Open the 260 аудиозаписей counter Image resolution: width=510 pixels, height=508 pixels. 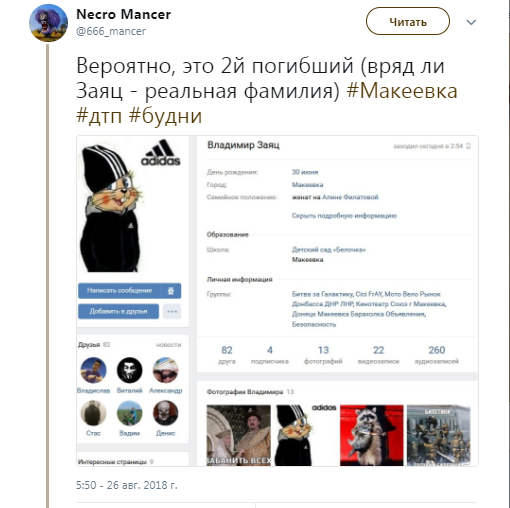(x=437, y=355)
